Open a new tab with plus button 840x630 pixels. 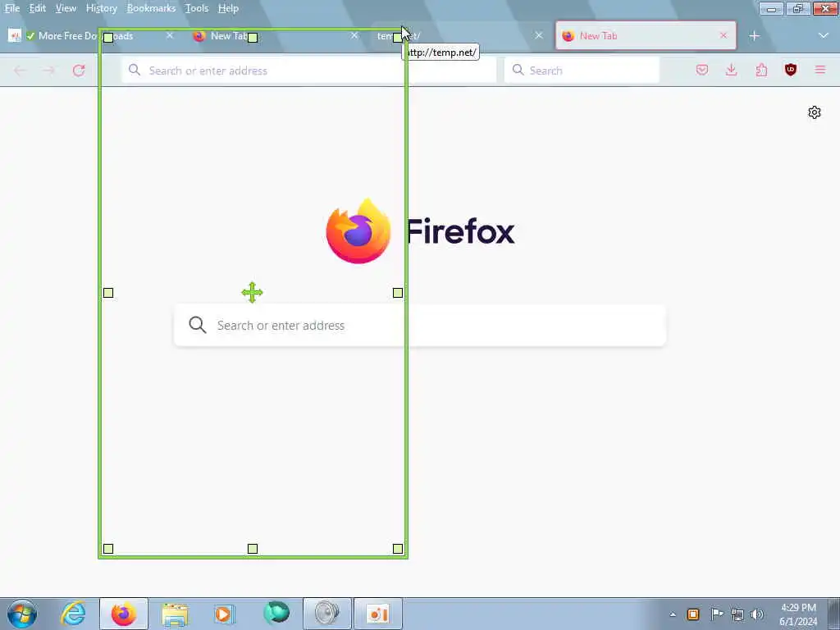click(x=755, y=36)
